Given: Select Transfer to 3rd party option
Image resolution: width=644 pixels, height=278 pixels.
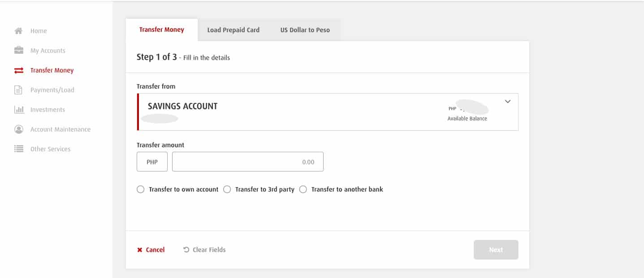Looking at the screenshot, I should pos(227,189).
